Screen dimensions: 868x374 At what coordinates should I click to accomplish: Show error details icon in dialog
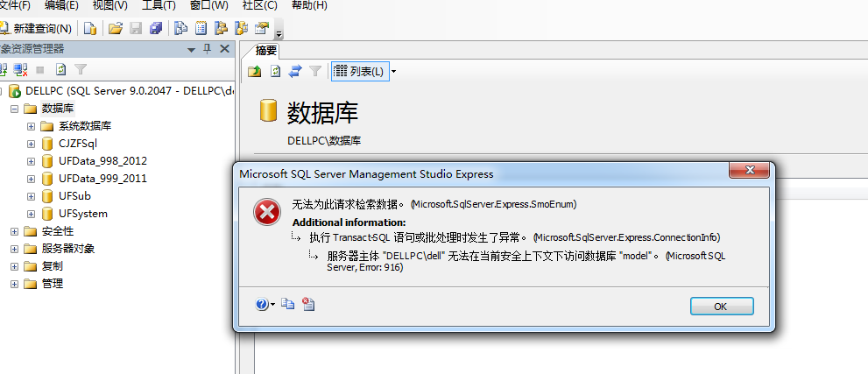pyautogui.click(x=308, y=304)
